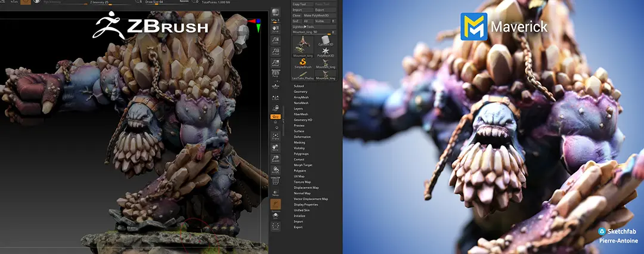644x254 pixels.
Task: Expand the Layers section
Action: [x=298, y=109]
